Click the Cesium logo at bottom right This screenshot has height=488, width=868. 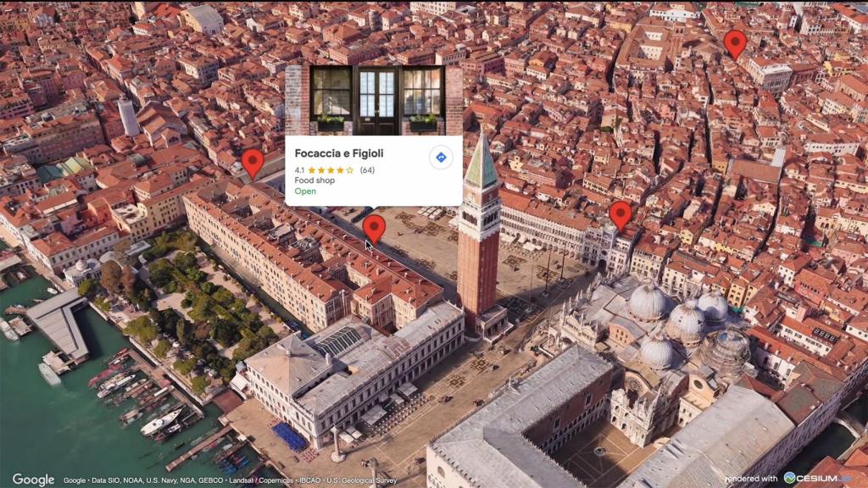click(818, 478)
